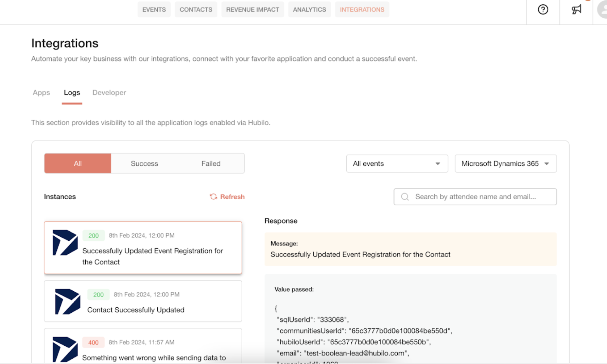
Task: Click the Refresh link text
Action: click(232, 197)
